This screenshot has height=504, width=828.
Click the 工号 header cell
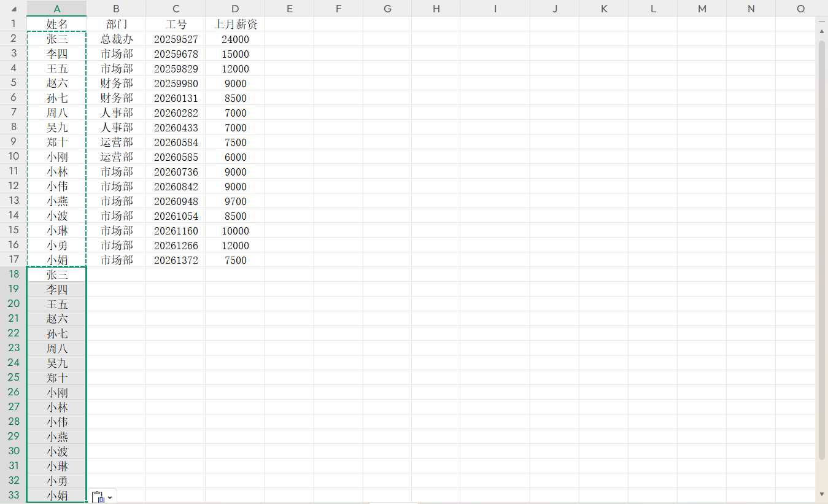[176, 24]
